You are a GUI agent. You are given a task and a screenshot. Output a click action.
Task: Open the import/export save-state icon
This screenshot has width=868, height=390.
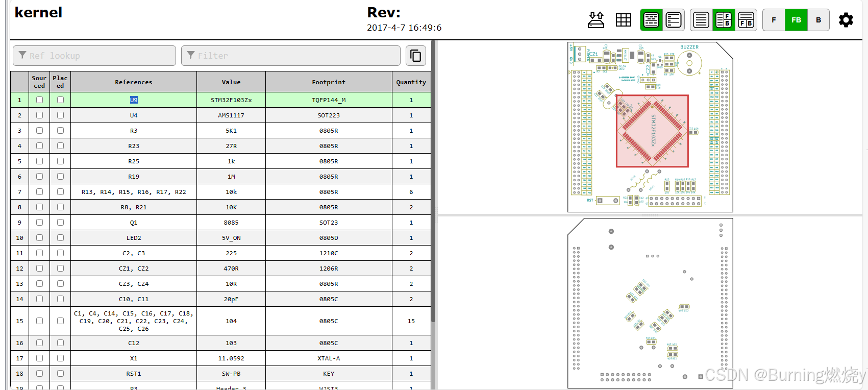[x=596, y=20]
